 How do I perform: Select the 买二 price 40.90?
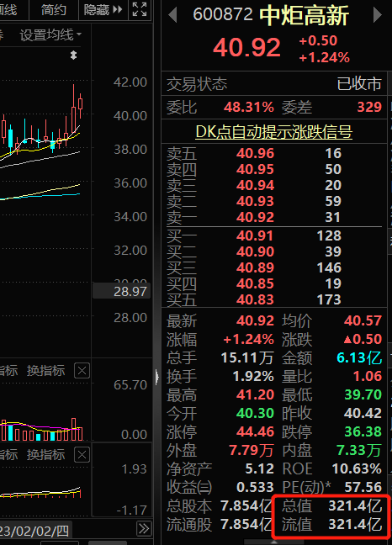click(x=256, y=251)
